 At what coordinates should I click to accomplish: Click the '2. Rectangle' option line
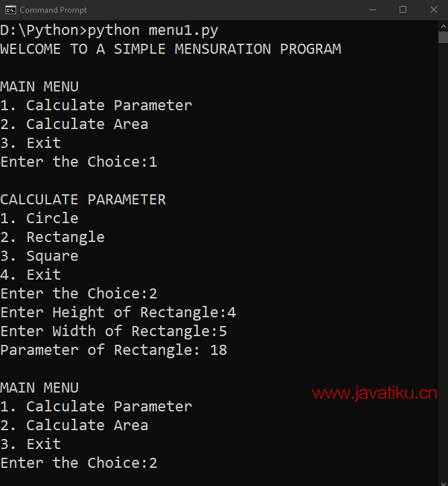(x=52, y=237)
